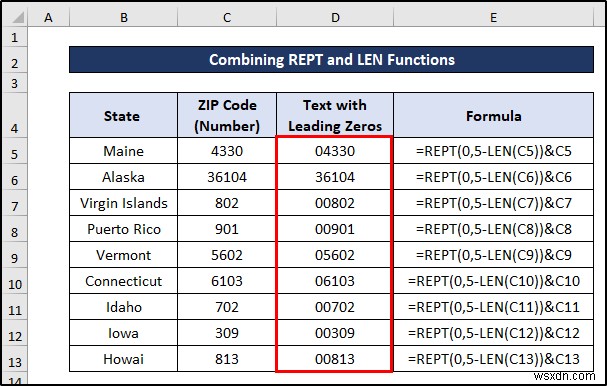
Task: Select row 4 header
Action: (15, 115)
